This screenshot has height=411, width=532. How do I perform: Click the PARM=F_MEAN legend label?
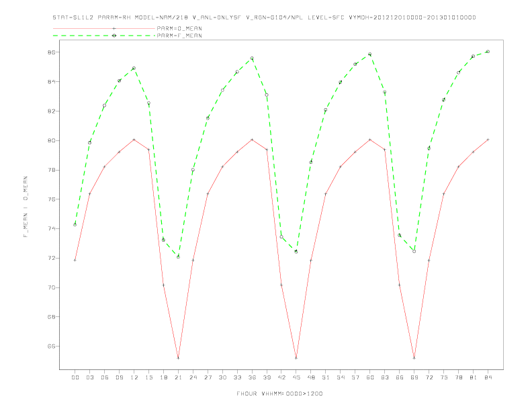tap(179, 36)
